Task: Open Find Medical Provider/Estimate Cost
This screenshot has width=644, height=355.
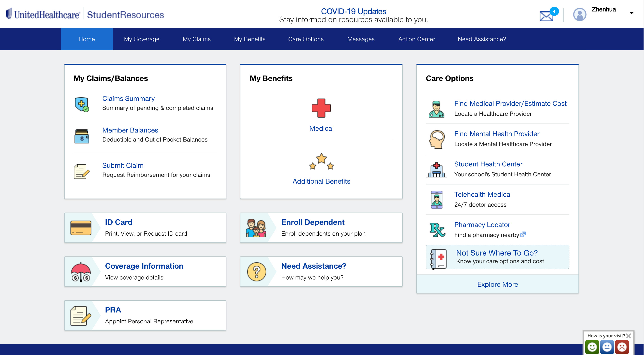Action: 510,103
